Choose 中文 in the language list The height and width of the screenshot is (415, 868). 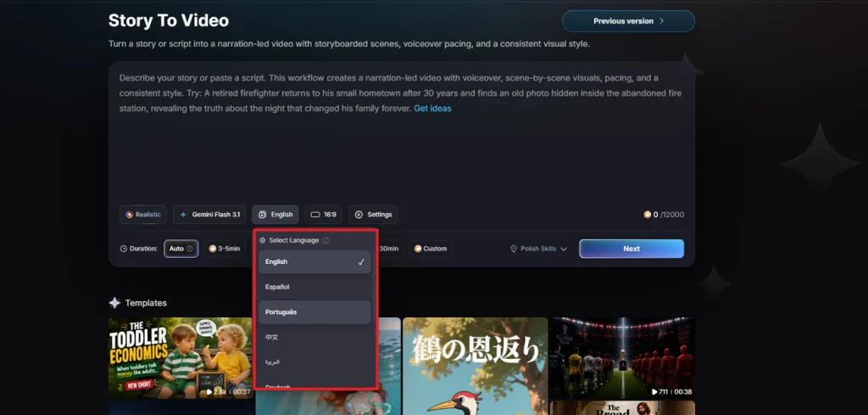314,337
